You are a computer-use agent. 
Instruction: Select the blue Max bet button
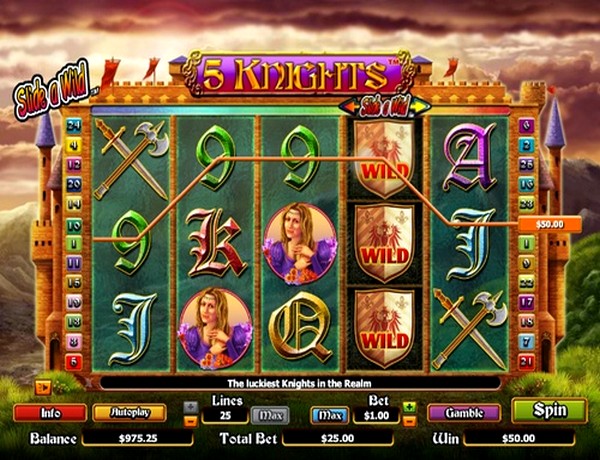329,415
